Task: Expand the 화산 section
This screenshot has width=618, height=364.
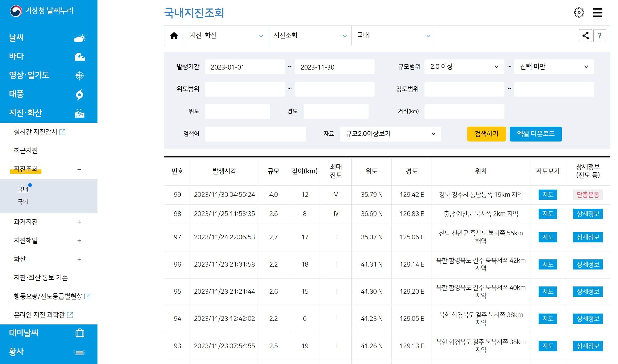Action: click(x=79, y=259)
